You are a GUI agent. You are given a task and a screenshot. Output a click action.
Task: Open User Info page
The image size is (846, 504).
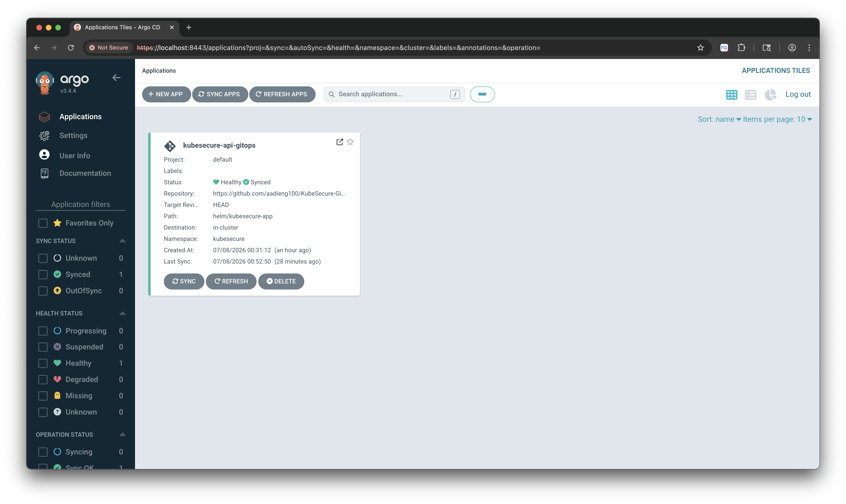(75, 155)
